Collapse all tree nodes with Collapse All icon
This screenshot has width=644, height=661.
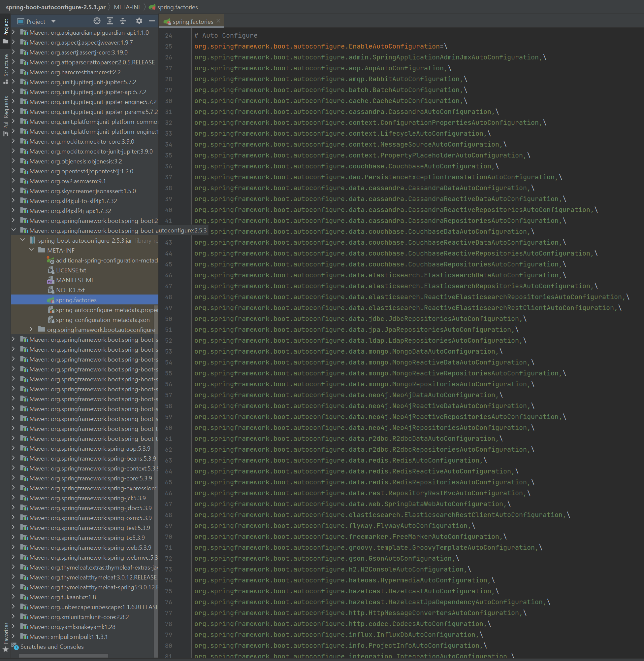click(122, 21)
